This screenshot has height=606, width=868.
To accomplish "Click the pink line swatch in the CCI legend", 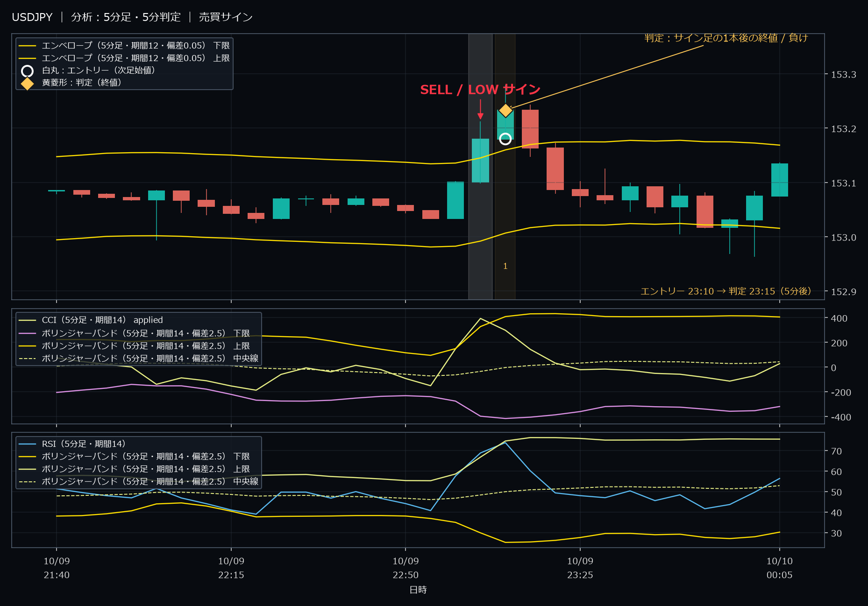I will coord(28,333).
